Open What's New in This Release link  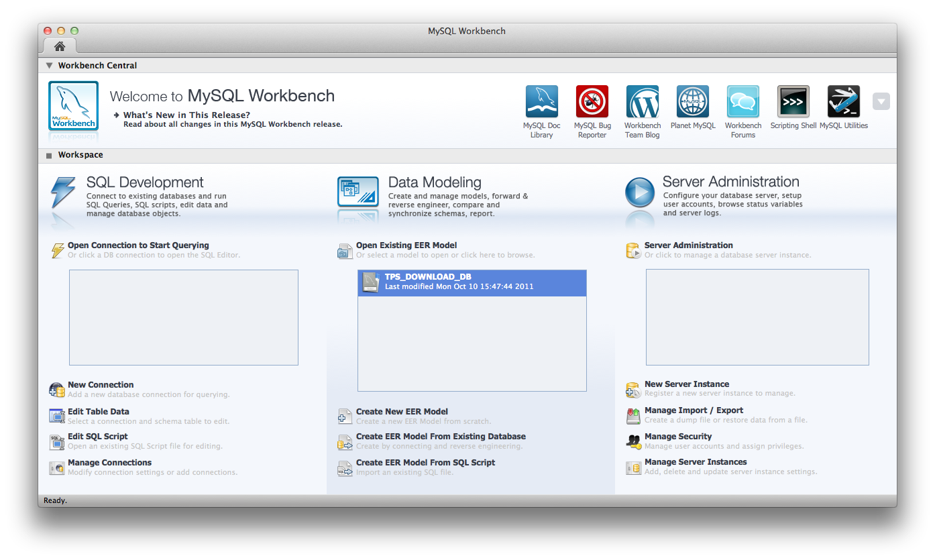point(186,115)
